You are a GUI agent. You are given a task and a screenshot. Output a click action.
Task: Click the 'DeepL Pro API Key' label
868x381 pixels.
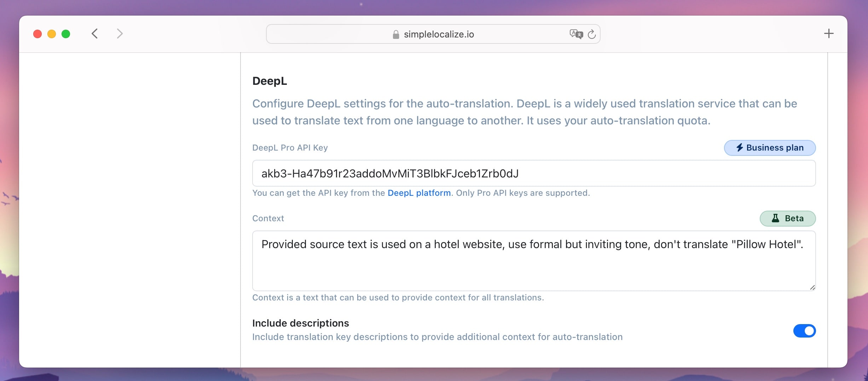click(290, 148)
